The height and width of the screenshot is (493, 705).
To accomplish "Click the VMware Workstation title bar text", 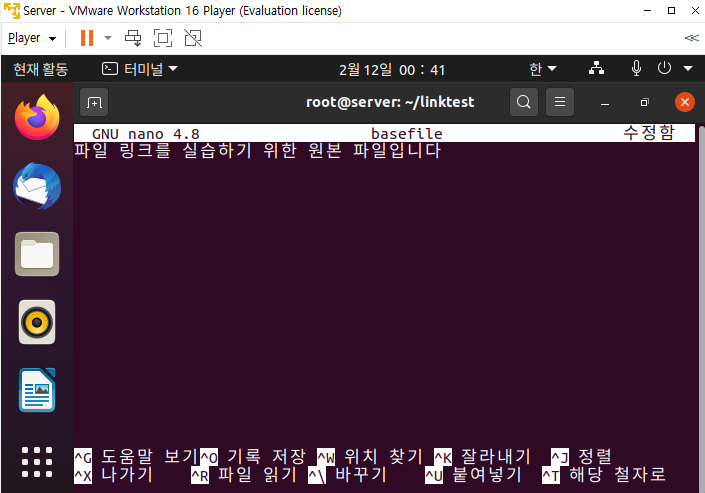I will click(182, 10).
